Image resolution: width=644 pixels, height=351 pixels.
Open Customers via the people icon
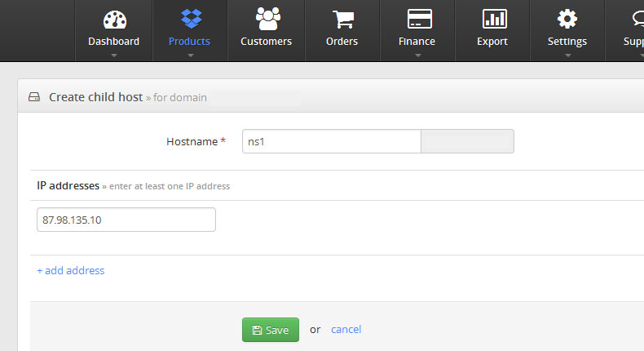click(266, 18)
